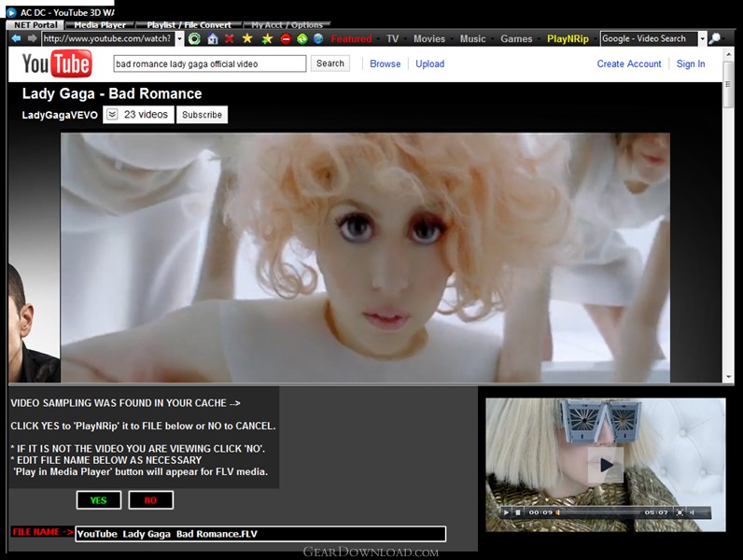This screenshot has height=560, width=743.
Task: Open the Upload link
Action: [429, 64]
